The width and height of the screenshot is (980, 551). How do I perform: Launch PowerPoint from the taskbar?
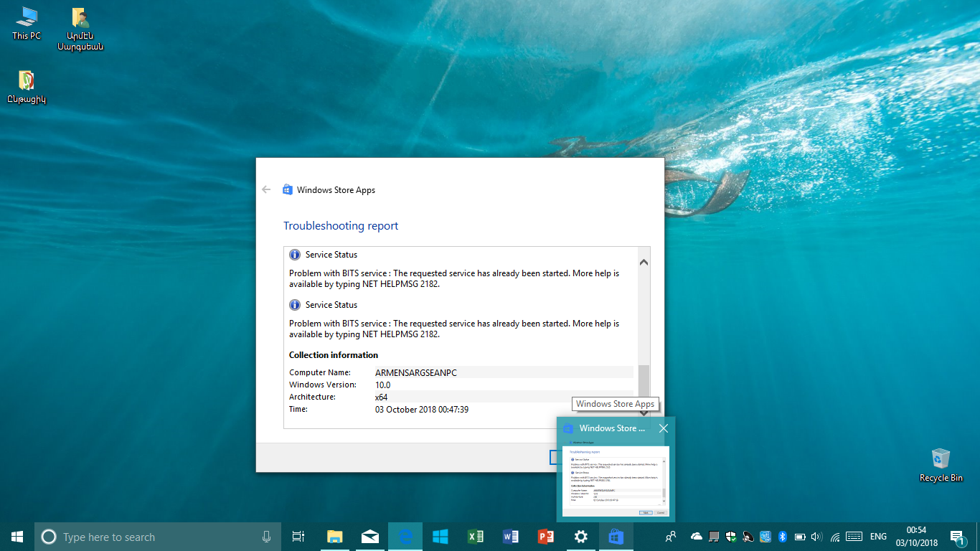tap(545, 537)
